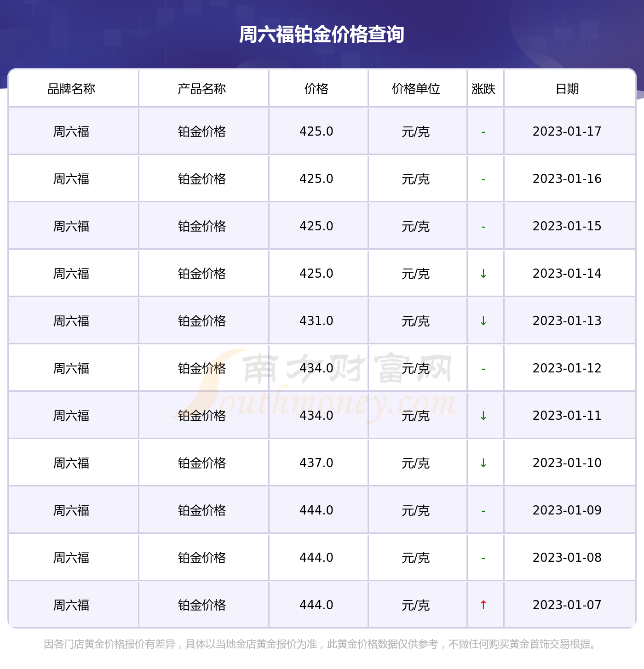Click 周六福 in the 2023-01-07 row

click(71, 605)
